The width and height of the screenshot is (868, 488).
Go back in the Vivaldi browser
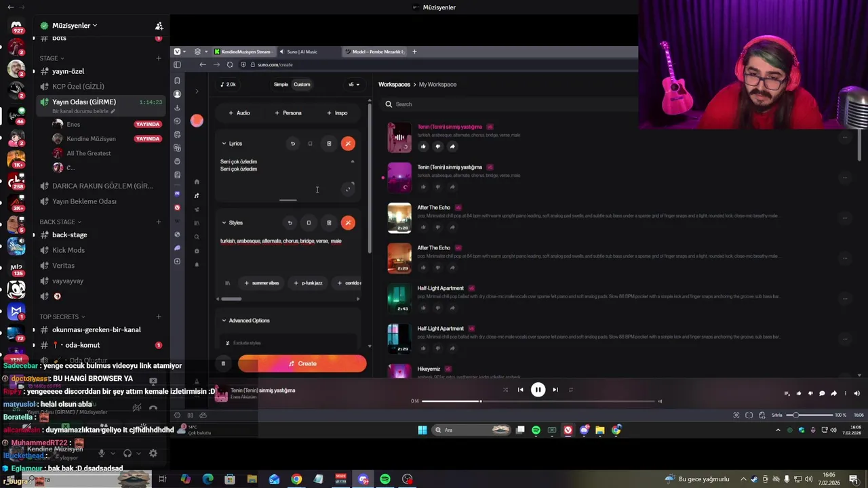(203, 64)
